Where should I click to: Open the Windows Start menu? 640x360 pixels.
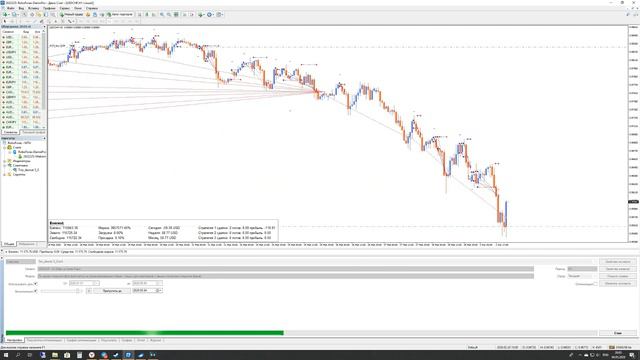pos(6,355)
